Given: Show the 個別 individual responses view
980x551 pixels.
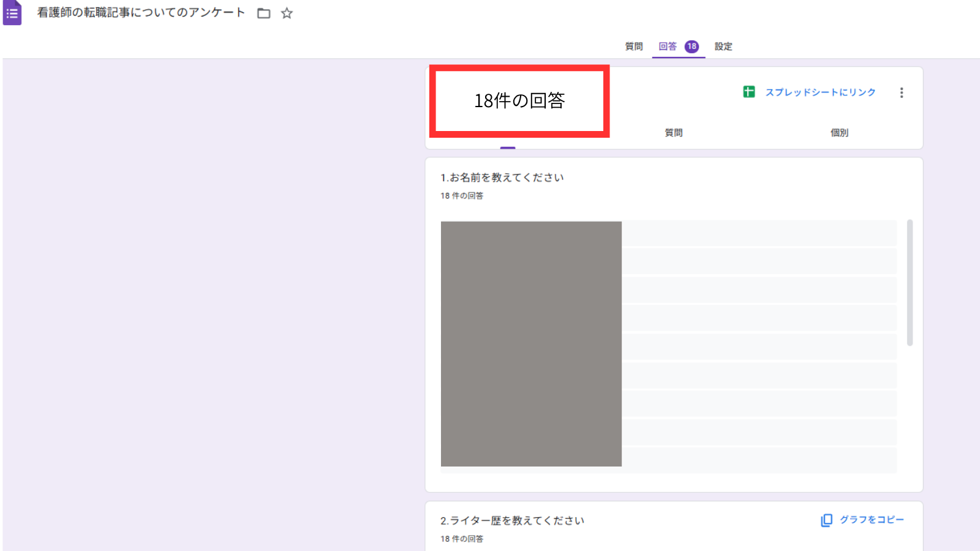Looking at the screenshot, I should (839, 133).
